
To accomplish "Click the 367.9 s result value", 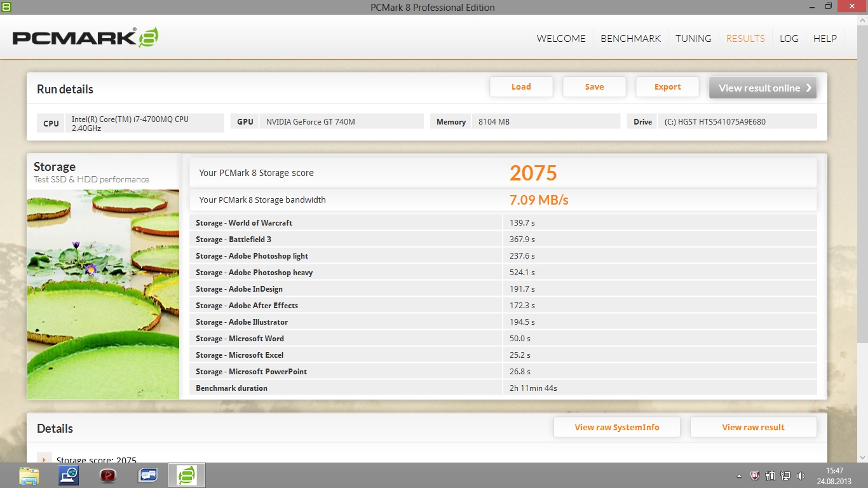I will tap(522, 240).
